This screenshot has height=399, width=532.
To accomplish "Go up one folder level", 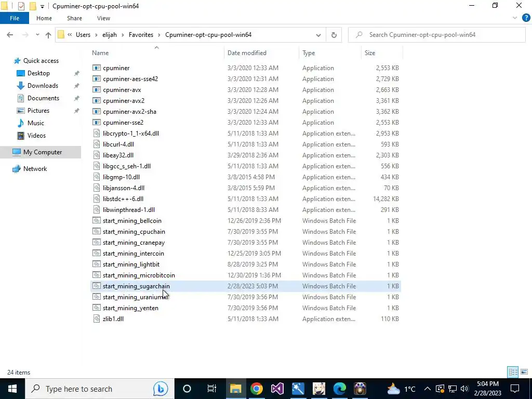I will (48, 35).
